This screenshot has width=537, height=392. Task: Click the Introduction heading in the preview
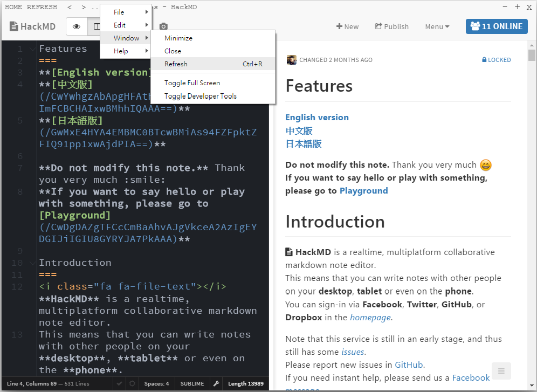coord(335,222)
